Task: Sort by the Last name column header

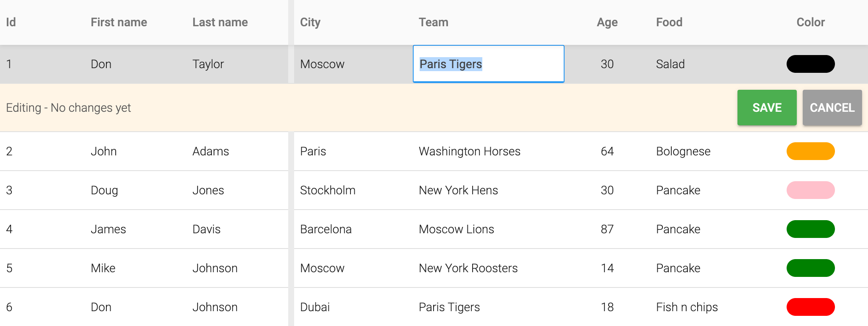Action: (220, 22)
